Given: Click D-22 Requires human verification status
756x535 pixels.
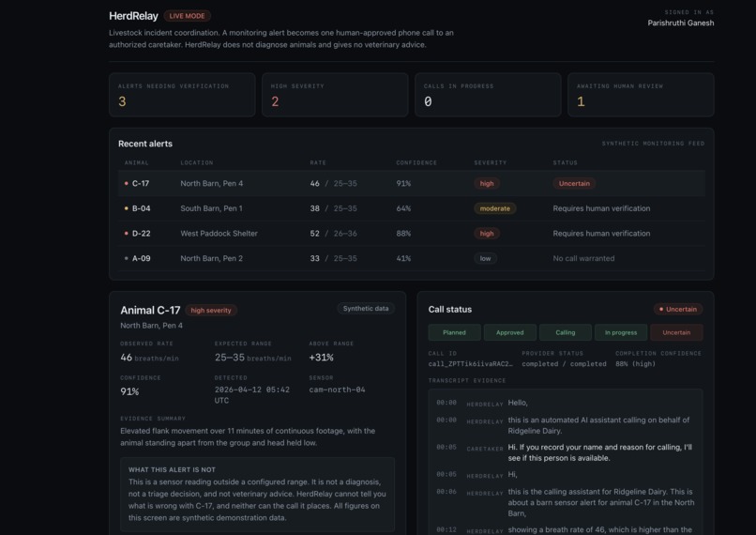Looking at the screenshot, I should (x=601, y=234).
